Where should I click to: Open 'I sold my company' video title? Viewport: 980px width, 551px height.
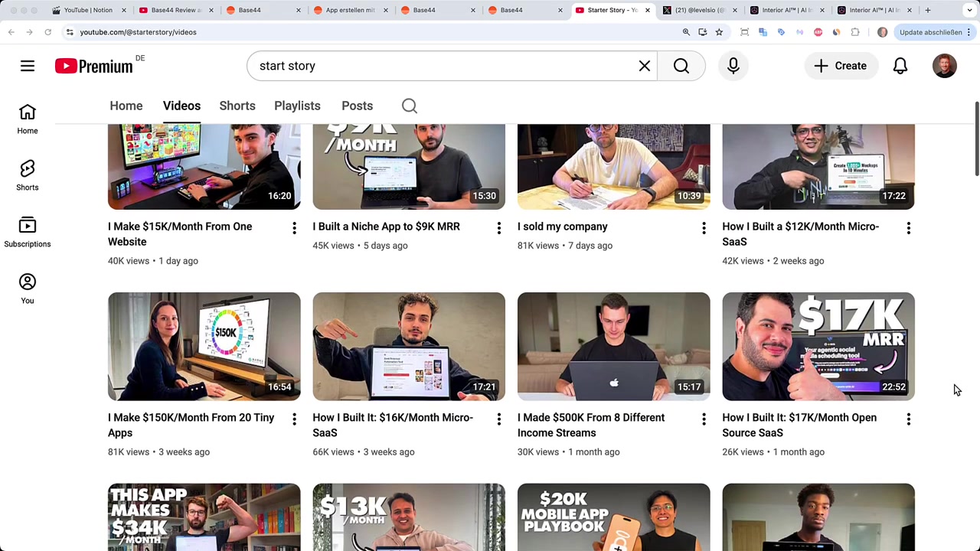click(x=563, y=227)
